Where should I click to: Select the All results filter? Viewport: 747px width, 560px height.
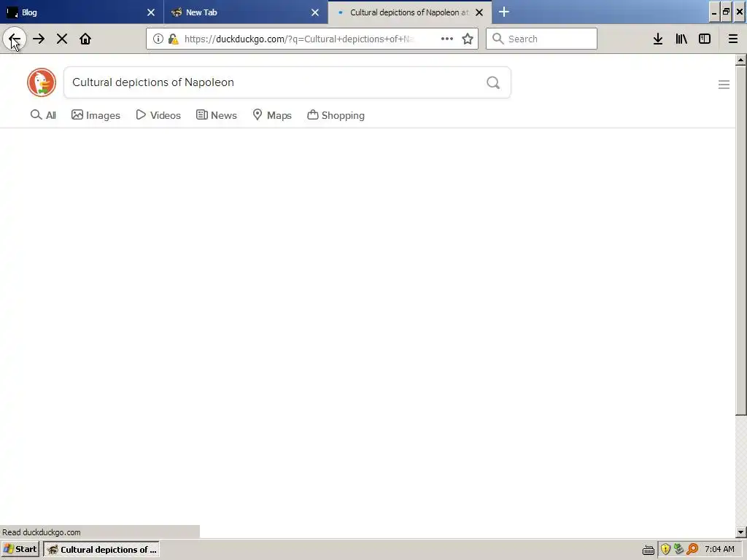[x=43, y=115]
